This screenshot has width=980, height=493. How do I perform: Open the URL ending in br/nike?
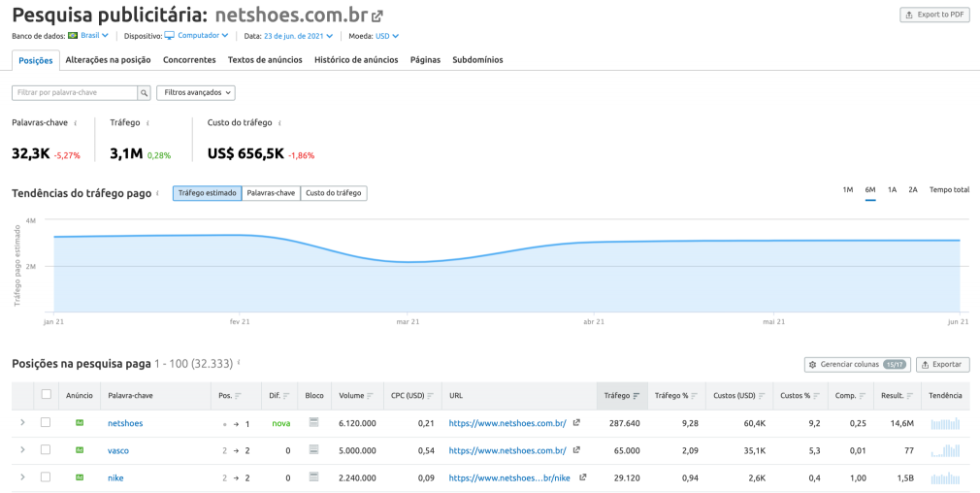pos(509,478)
